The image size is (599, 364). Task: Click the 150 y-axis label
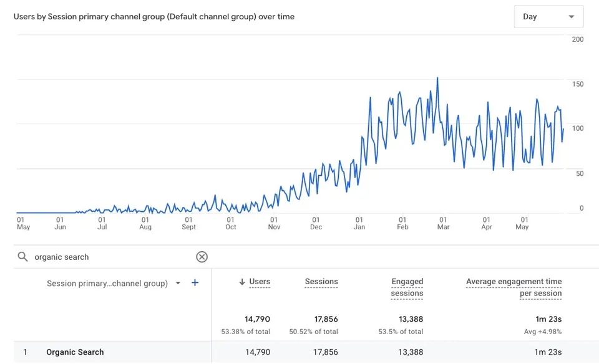click(578, 84)
